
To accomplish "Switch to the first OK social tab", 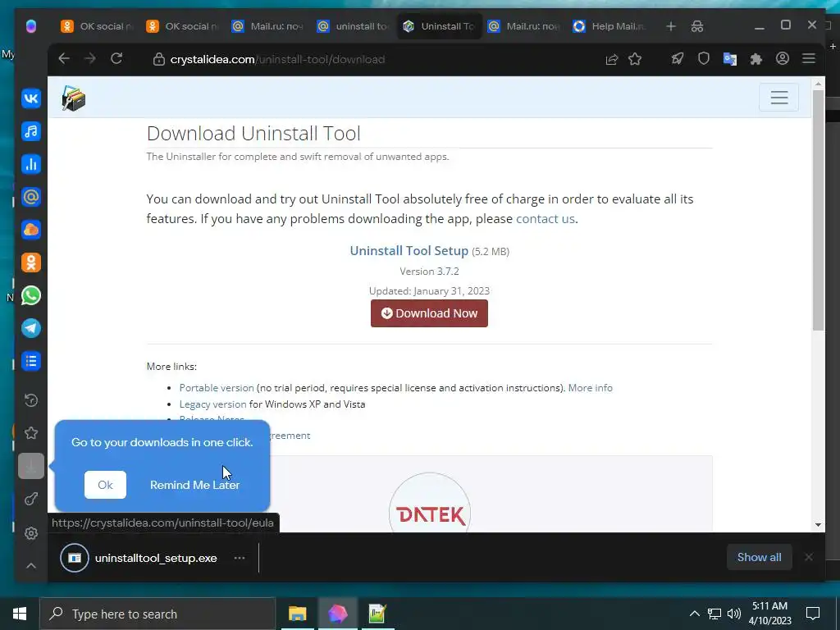I will coord(97,26).
